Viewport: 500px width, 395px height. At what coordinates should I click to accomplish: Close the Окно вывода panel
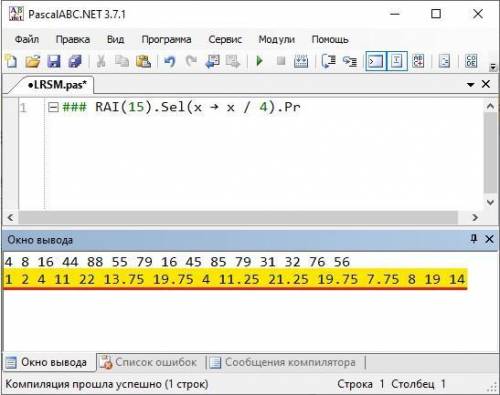pyautogui.click(x=489, y=239)
